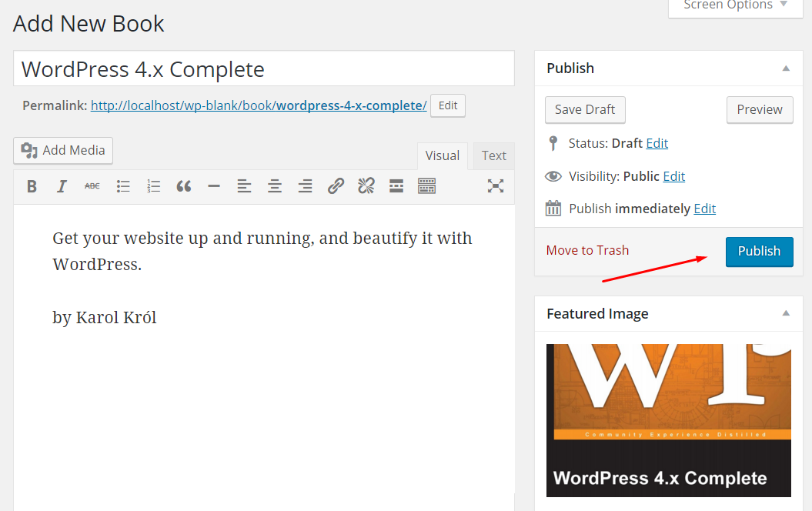The image size is (812, 511).
Task: Insert a blockquote
Action: pos(184,186)
